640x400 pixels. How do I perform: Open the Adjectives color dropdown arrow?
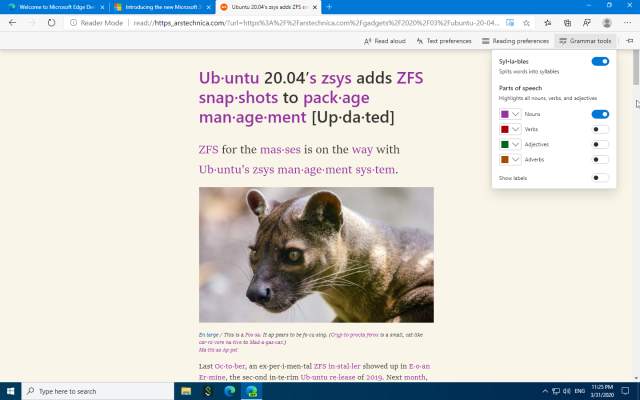pyautogui.click(x=516, y=144)
